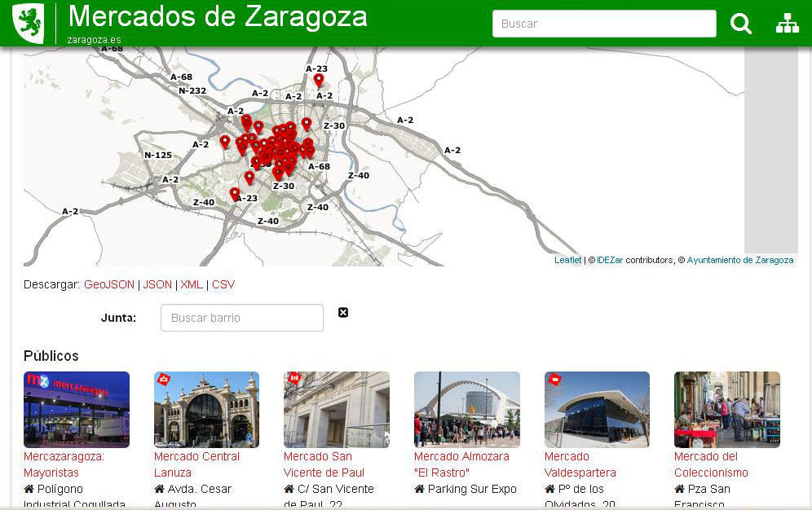The height and width of the screenshot is (510, 812).
Task: Download data as JSON
Action: [157, 284]
